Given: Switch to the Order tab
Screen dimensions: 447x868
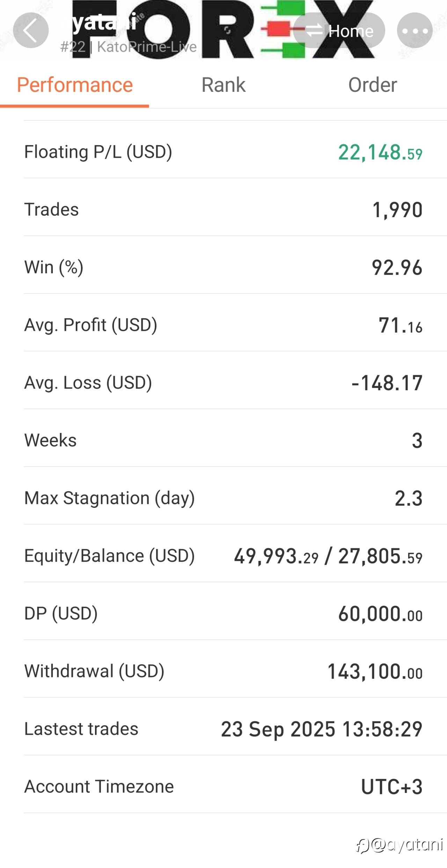Looking at the screenshot, I should [x=373, y=85].
